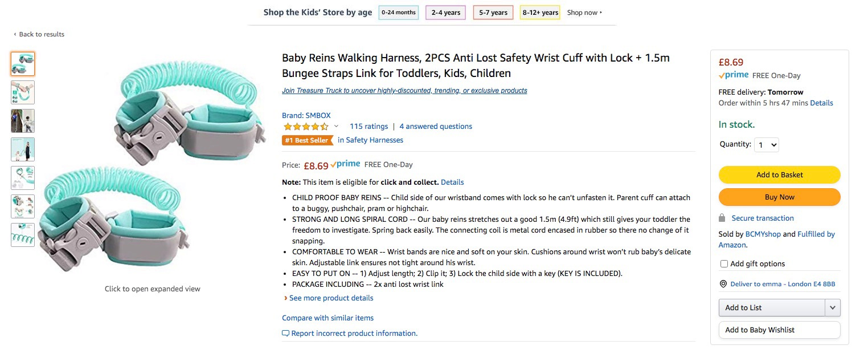The width and height of the screenshot is (868, 349).
Task: Expand the Add to List dropdown arrow
Action: click(x=832, y=308)
